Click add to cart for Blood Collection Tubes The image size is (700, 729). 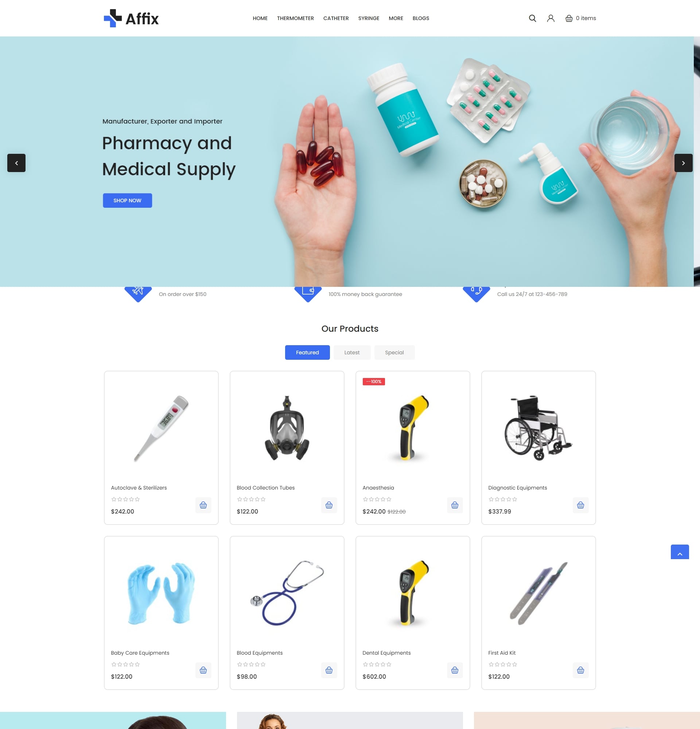coord(329,505)
